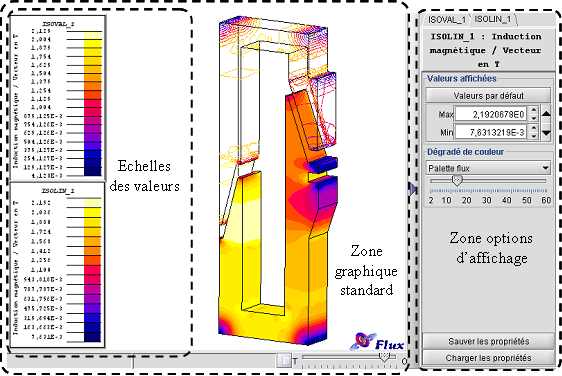562x376 pixels.
Task: Click Sauver les propriétés button
Action: [x=489, y=341]
